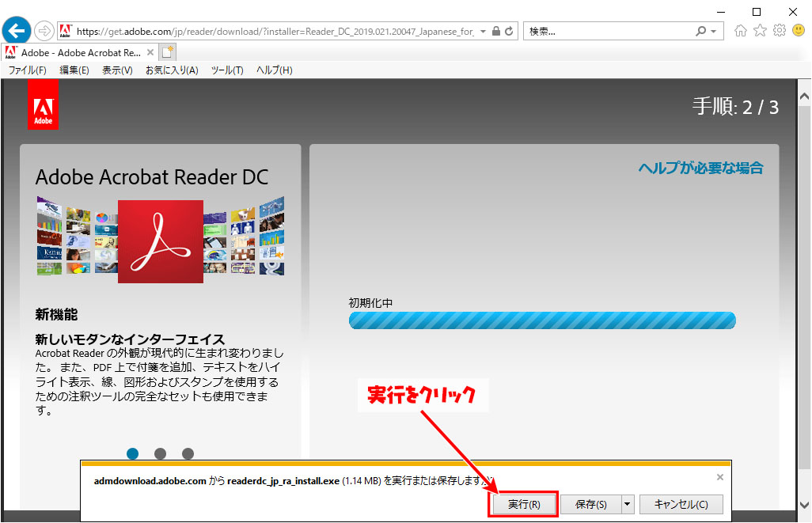Click readerdc_jp_ra_install.exe file name text
812x523 pixels.
(x=283, y=480)
